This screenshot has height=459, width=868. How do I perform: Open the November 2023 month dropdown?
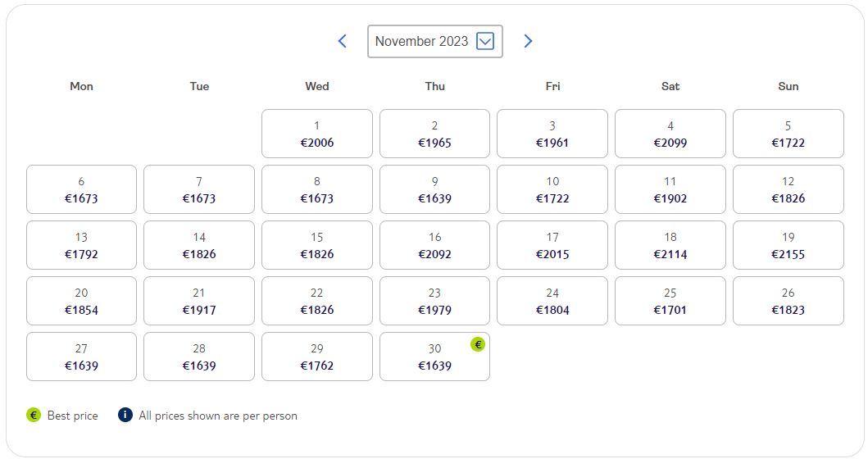pyautogui.click(x=435, y=41)
